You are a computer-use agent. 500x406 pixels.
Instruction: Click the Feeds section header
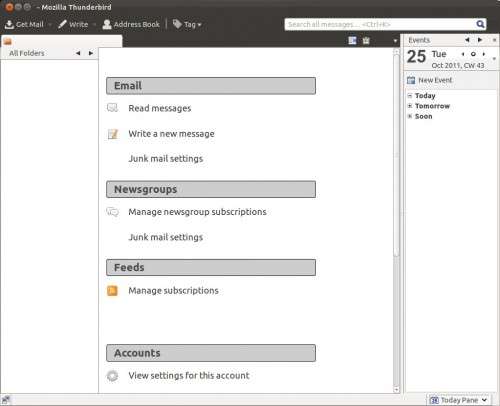click(x=211, y=268)
